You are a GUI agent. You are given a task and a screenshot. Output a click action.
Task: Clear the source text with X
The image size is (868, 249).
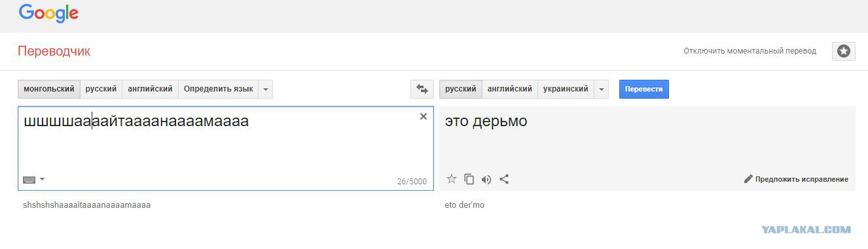pyautogui.click(x=424, y=116)
